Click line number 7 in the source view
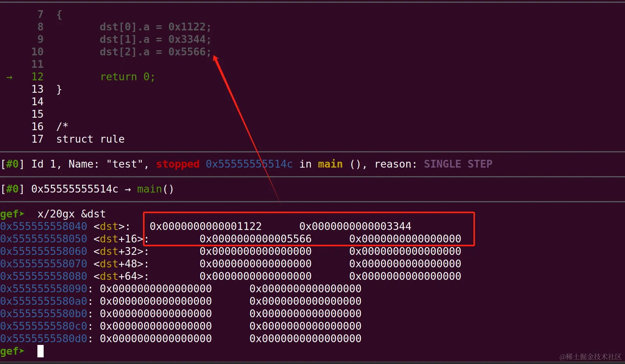 41,14
